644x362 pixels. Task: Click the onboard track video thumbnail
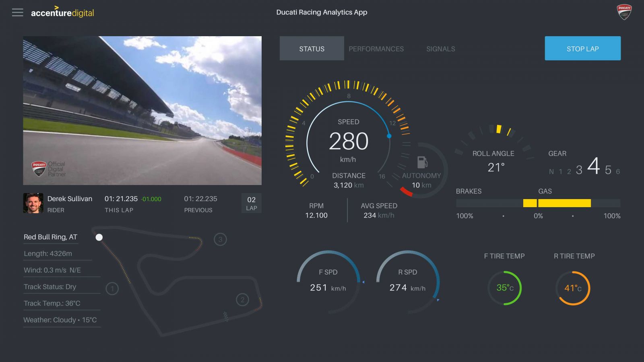142,111
